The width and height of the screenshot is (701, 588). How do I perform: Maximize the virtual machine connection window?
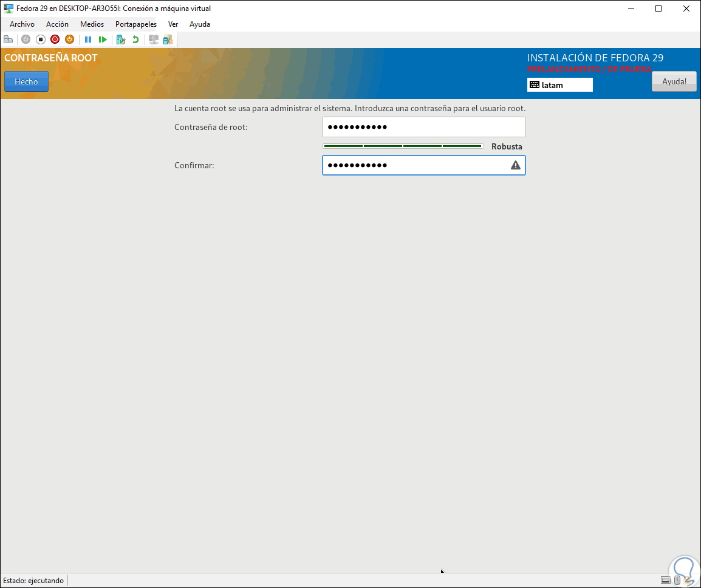tap(658, 9)
